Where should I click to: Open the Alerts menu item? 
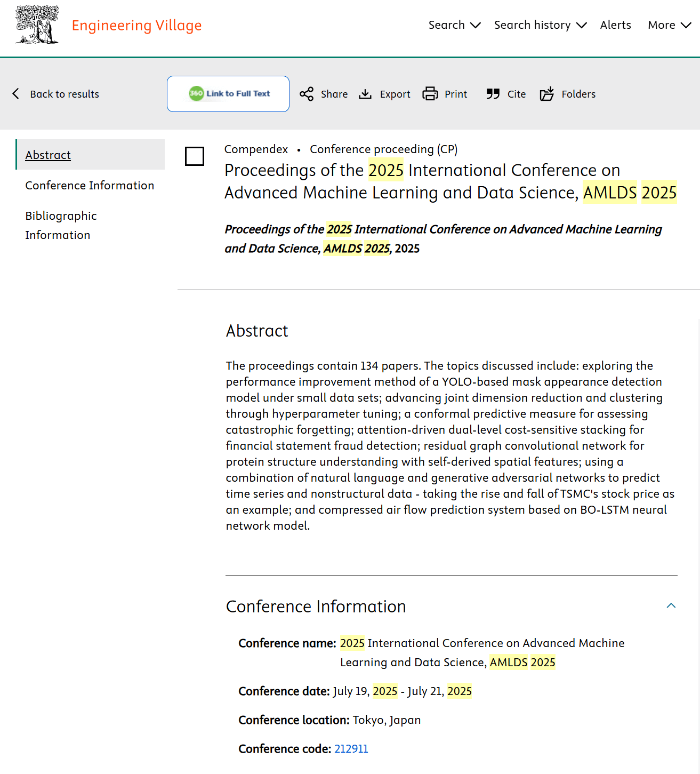tap(615, 25)
